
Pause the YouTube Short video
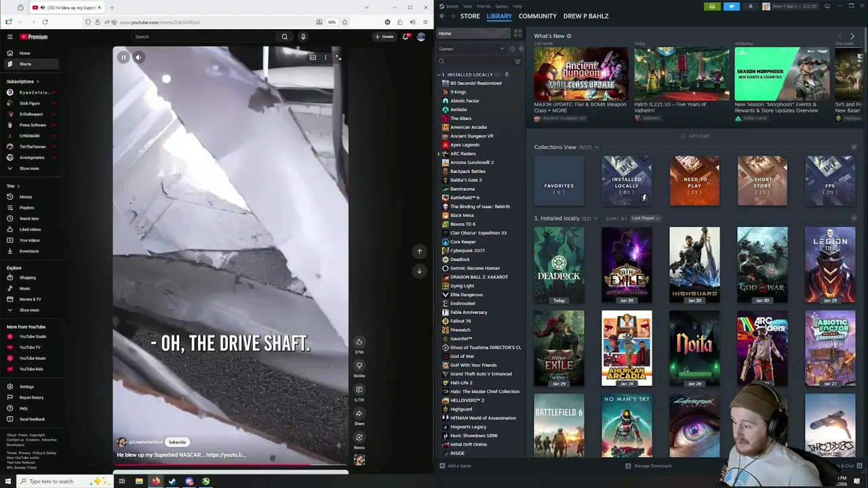click(x=123, y=58)
